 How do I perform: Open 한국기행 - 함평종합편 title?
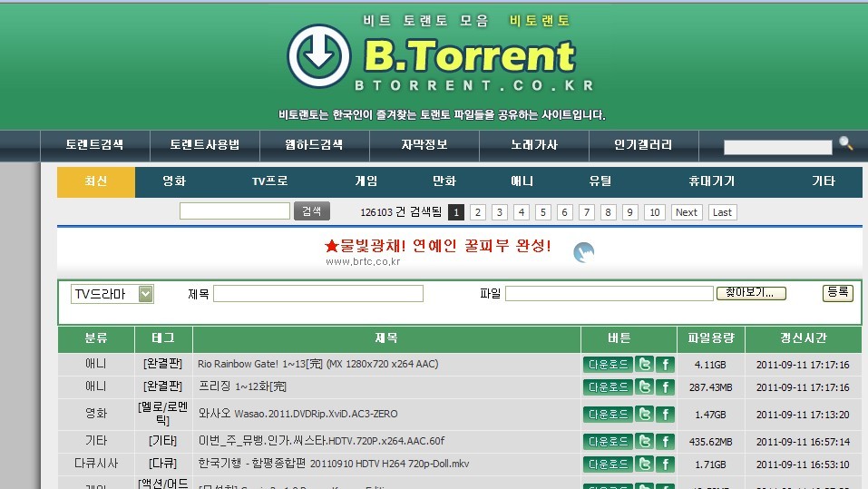(x=334, y=464)
